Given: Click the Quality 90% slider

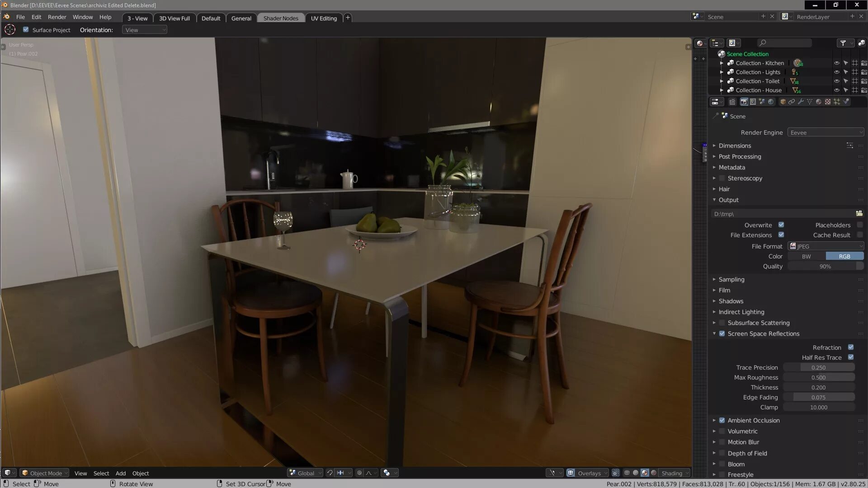Looking at the screenshot, I should click(x=825, y=267).
